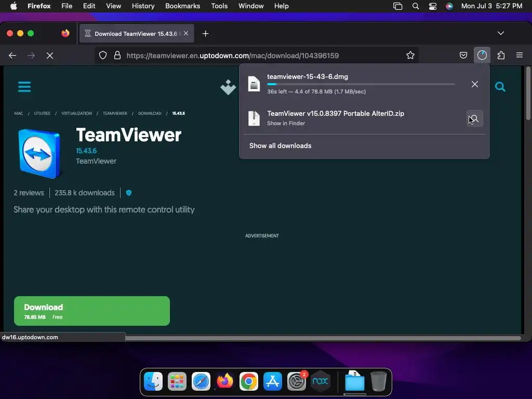
Task: Launch Google Chrome from the Dock
Action: (x=249, y=381)
